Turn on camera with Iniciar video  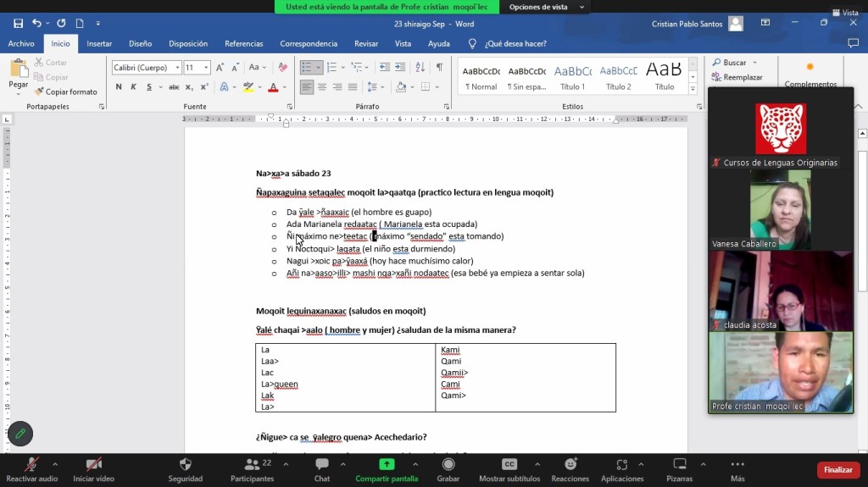pyautogui.click(x=93, y=465)
